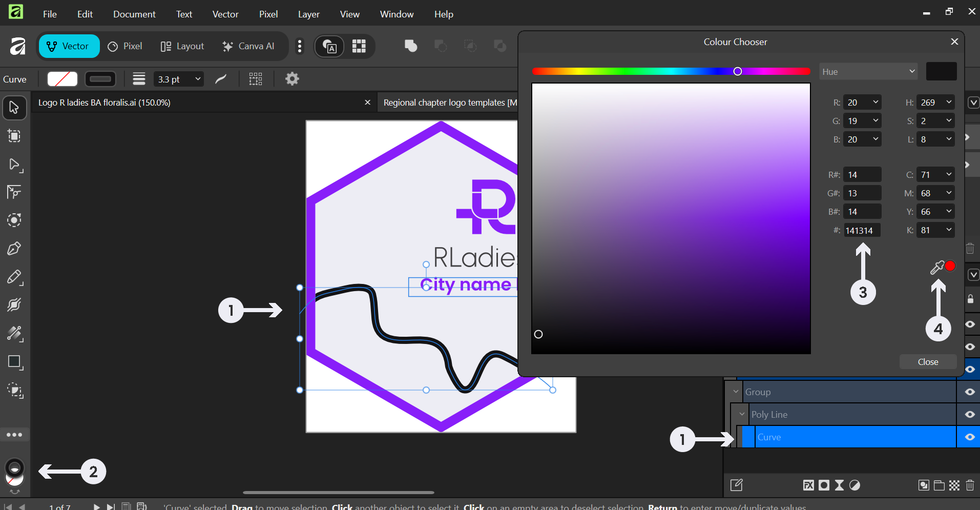Click the hourglass live filter icon
The image size is (980, 510).
(x=839, y=485)
